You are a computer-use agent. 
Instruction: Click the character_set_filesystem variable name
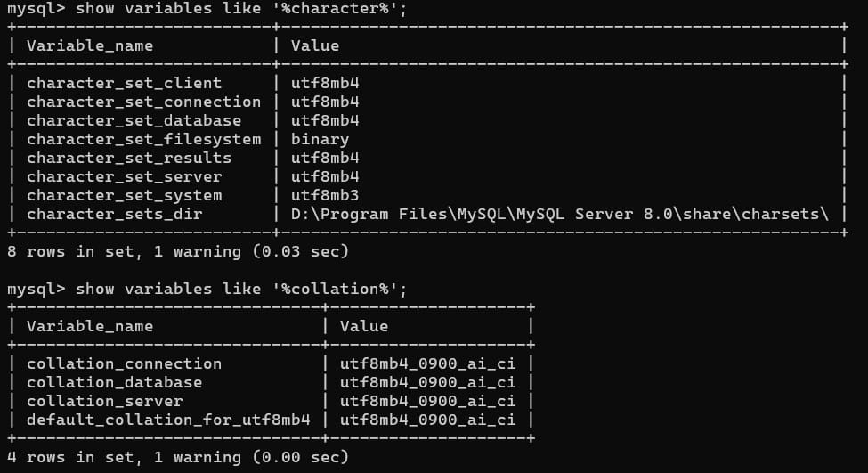(x=143, y=139)
